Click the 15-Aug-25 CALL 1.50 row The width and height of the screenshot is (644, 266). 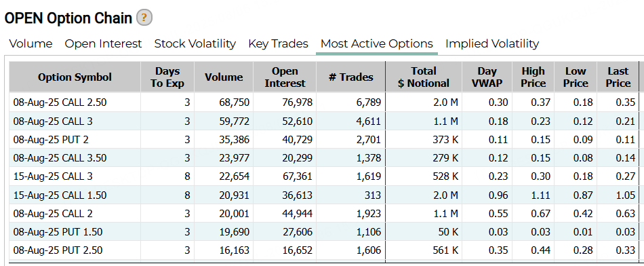324,195
